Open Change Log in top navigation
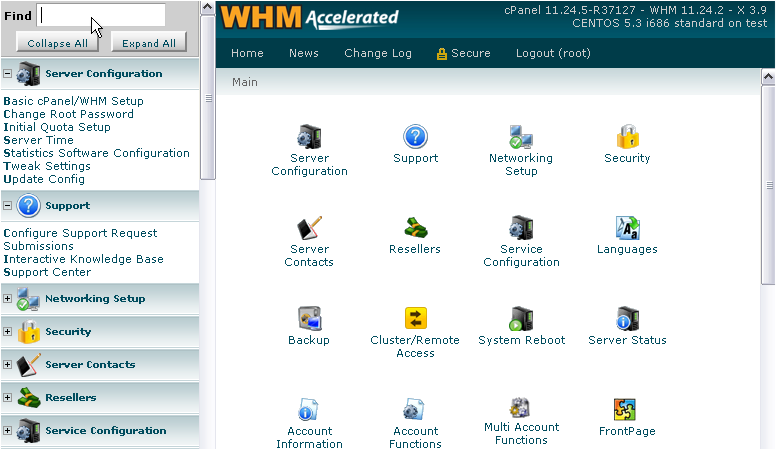776x450 pixels. [x=378, y=53]
